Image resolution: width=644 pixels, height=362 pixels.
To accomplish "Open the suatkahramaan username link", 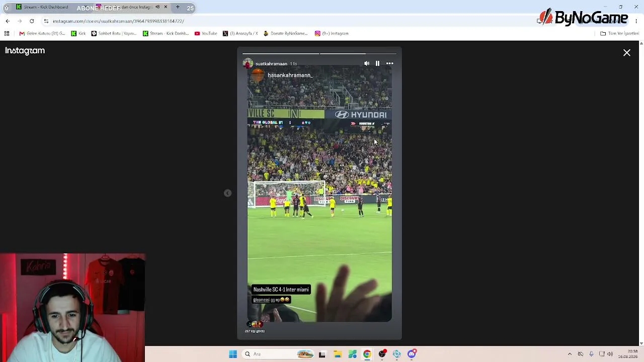I will 271,64.
